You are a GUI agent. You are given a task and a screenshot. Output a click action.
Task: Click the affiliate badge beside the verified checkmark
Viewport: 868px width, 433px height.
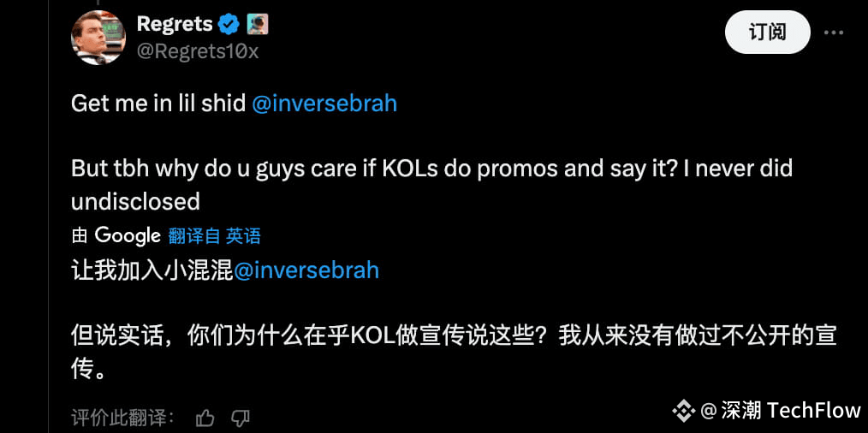pyautogui.click(x=257, y=24)
